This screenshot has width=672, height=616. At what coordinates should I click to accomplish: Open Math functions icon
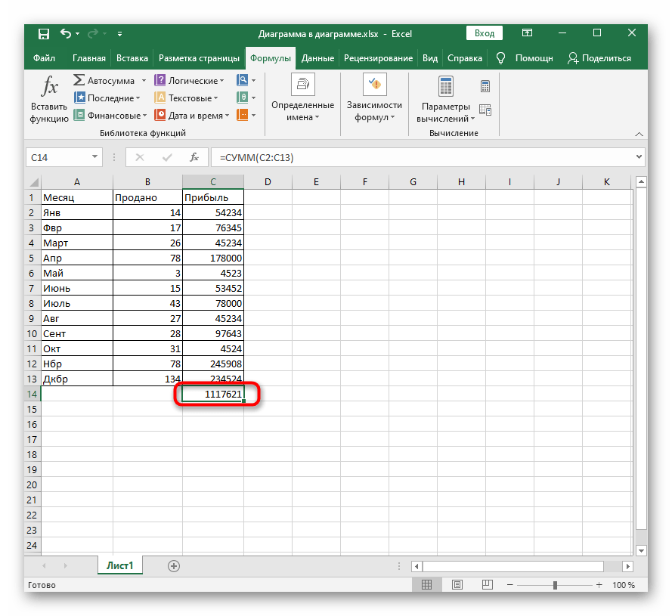tap(243, 98)
